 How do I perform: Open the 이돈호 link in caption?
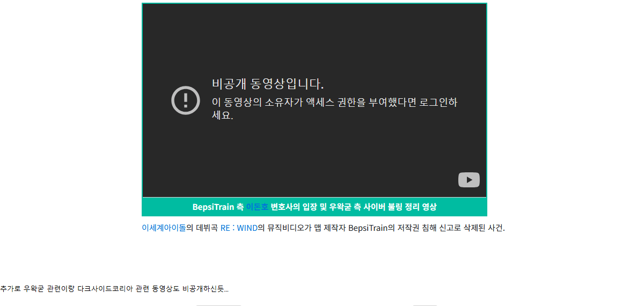point(257,207)
